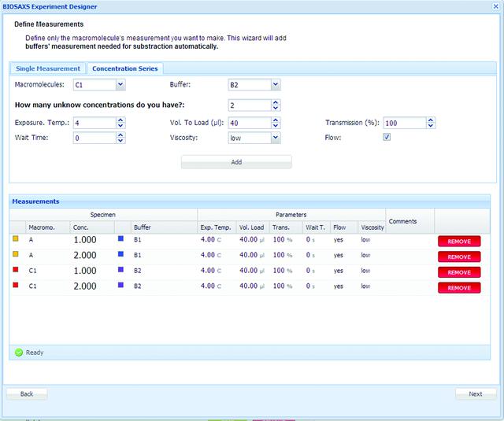The width and height of the screenshot is (504, 421).
Task: Decrease Vol. To Load value
Action: point(276,126)
